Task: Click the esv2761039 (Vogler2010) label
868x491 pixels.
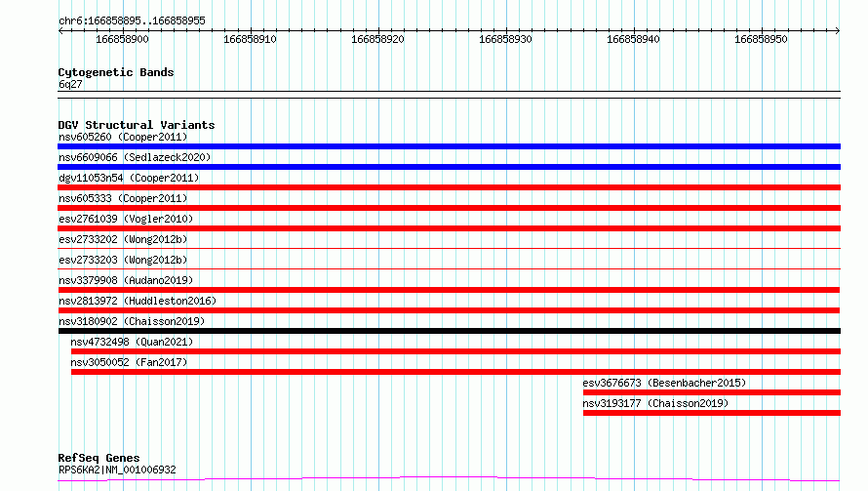Action: 126,219
